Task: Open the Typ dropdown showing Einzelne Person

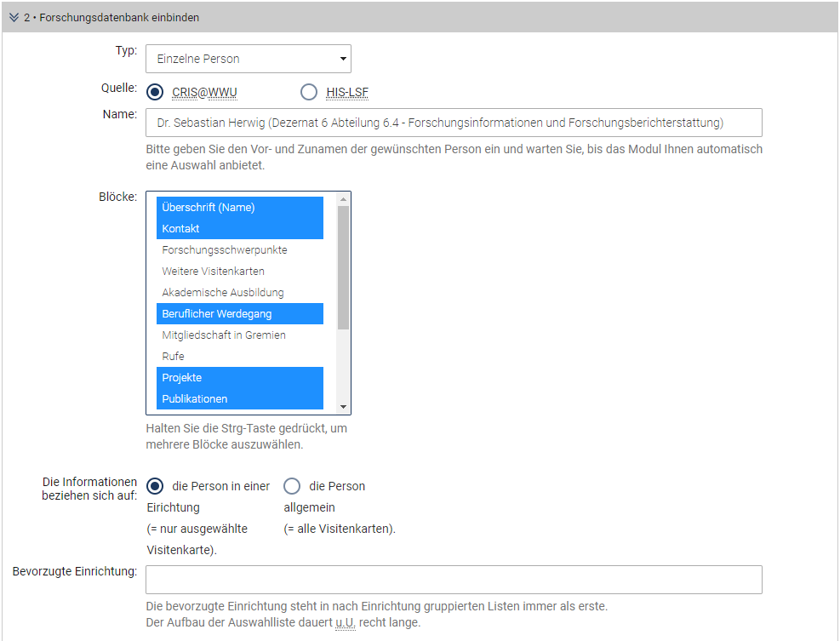Action: [x=249, y=59]
